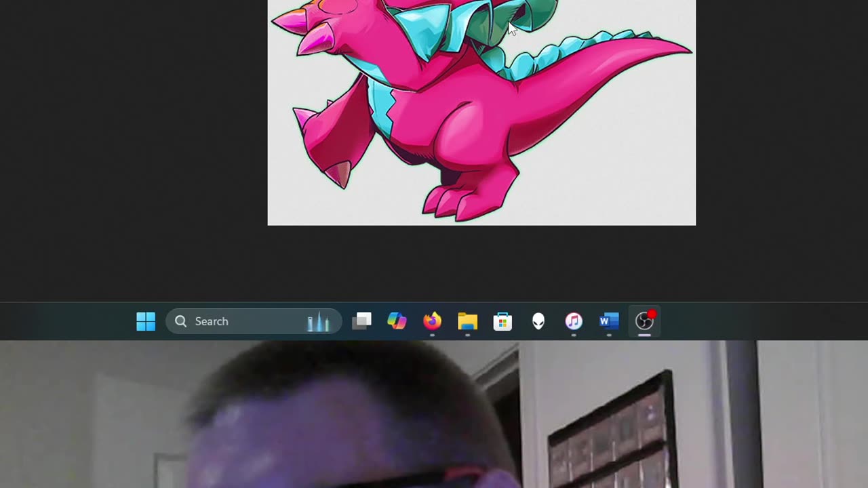Open File Explorer from the taskbar
Screen dimensions: 868x488
pos(467,321)
